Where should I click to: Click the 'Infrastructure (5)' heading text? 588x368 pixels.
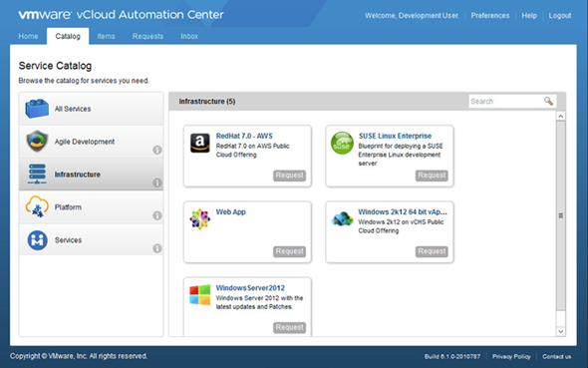(207, 102)
